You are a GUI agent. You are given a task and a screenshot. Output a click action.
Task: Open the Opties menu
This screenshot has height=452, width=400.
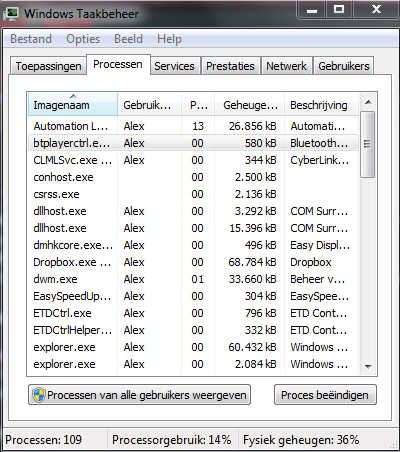tap(83, 39)
